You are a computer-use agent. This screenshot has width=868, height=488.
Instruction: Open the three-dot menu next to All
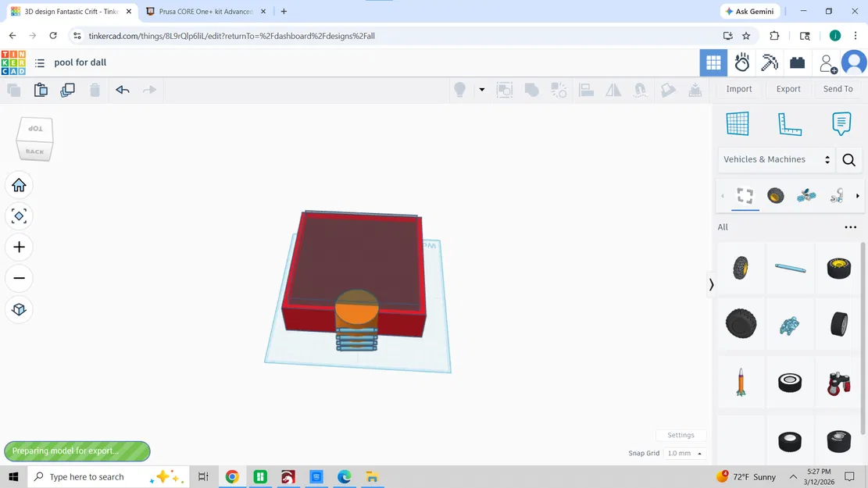[x=850, y=227]
